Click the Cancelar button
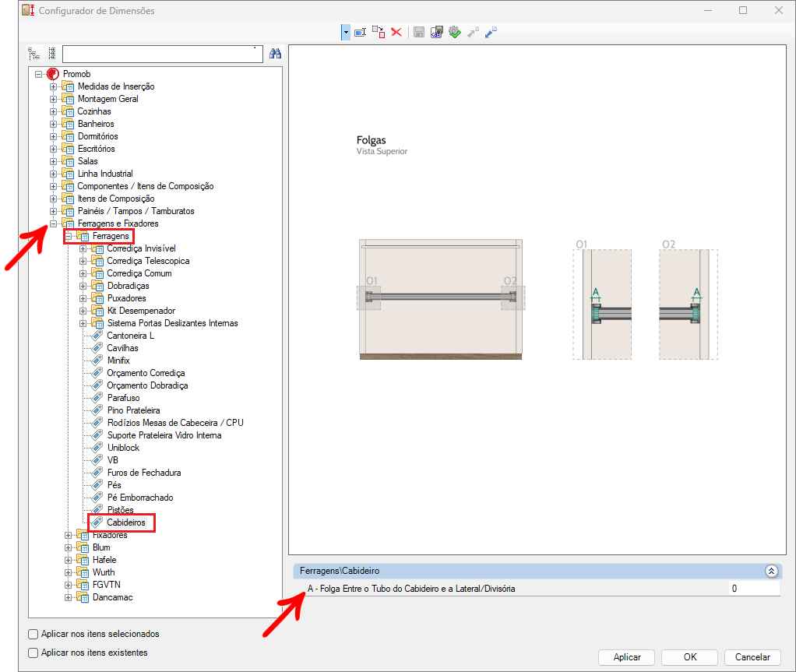The image size is (796, 672). tap(752, 656)
